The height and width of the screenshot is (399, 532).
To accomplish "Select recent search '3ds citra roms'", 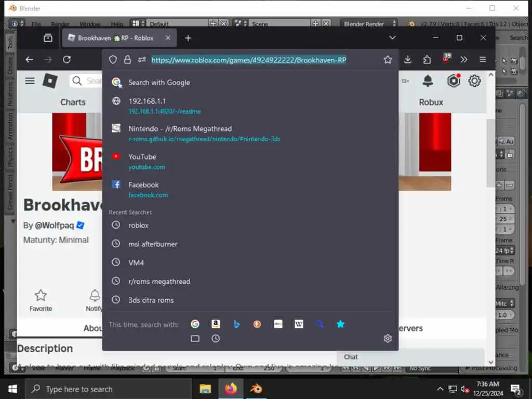I will (x=250, y=300).
